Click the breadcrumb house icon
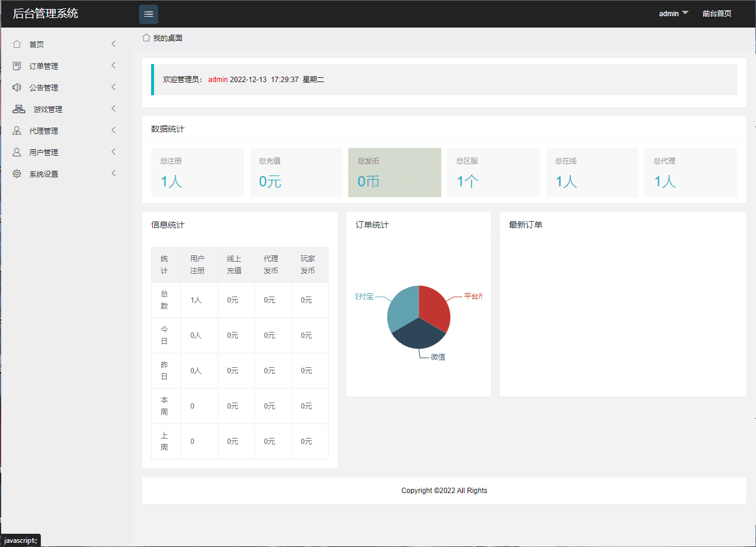 tap(146, 38)
